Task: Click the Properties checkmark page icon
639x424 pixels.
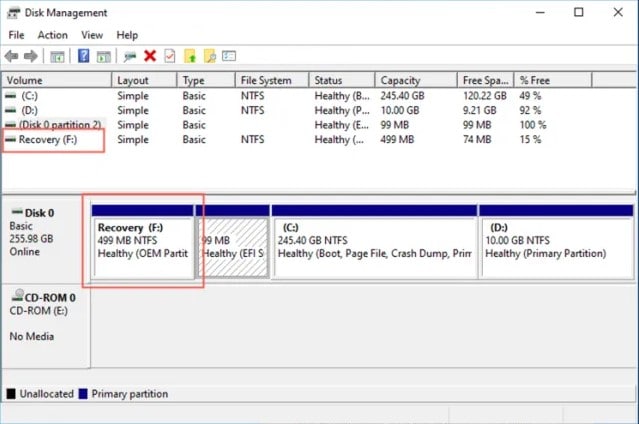Action: click(170, 56)
